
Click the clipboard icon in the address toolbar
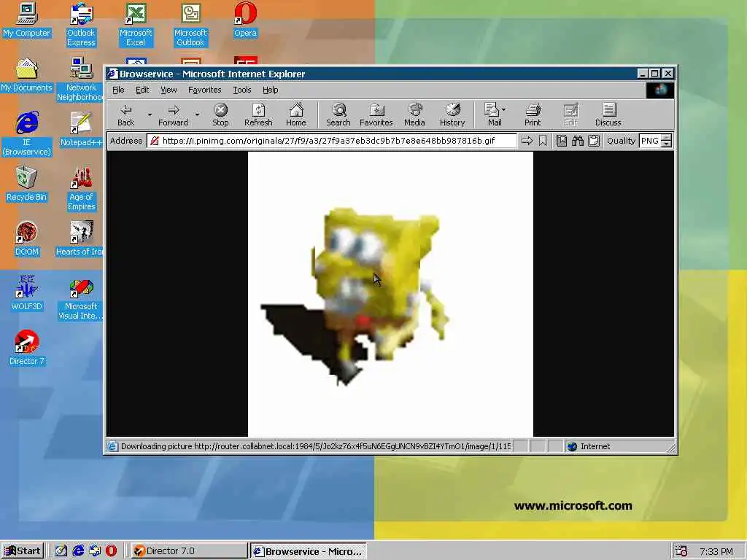point(594,141)
